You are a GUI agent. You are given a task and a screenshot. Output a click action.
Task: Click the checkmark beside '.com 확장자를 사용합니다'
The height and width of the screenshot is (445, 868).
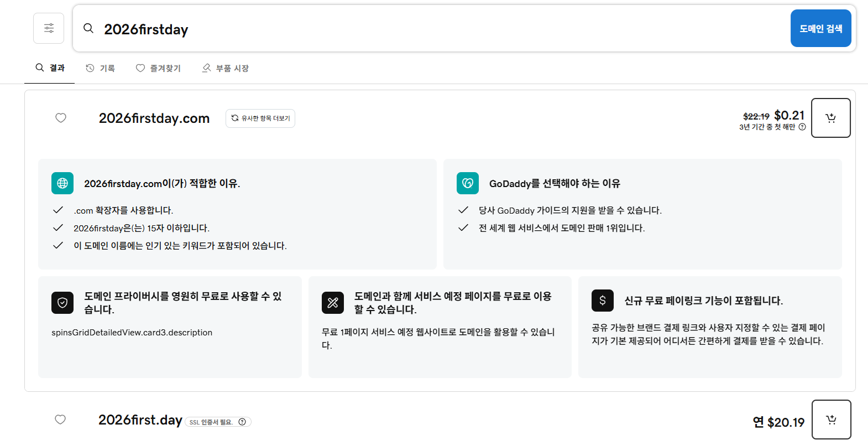57,210
